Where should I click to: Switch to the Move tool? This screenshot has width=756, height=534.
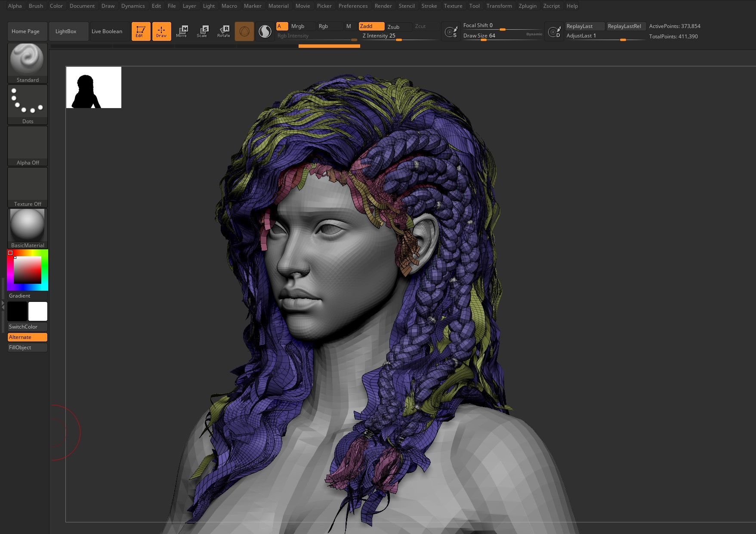(182, 31)
